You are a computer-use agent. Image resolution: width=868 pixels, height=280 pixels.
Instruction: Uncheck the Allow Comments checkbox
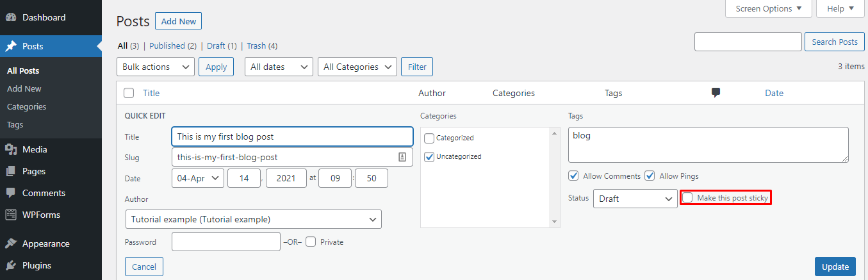573,176
